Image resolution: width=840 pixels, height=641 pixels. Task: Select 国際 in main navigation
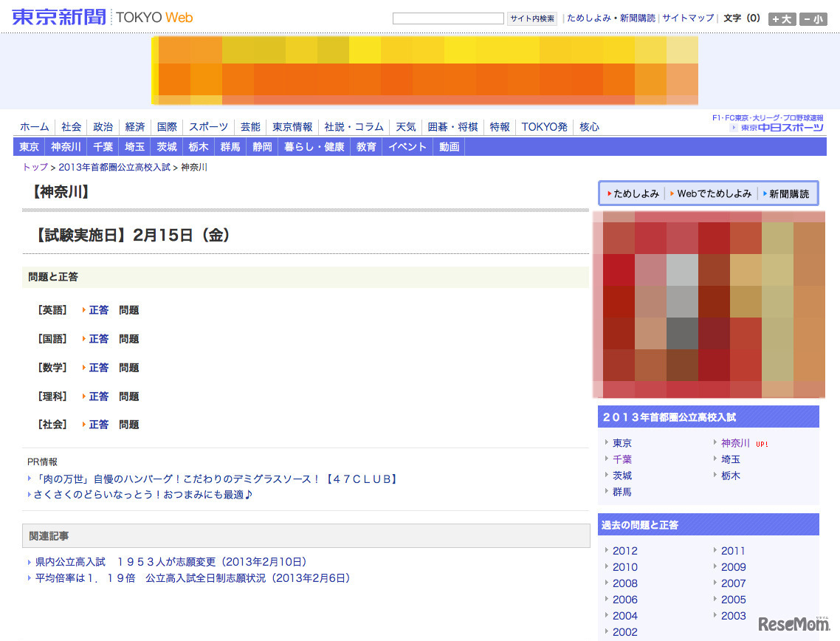tap(167, 127)
